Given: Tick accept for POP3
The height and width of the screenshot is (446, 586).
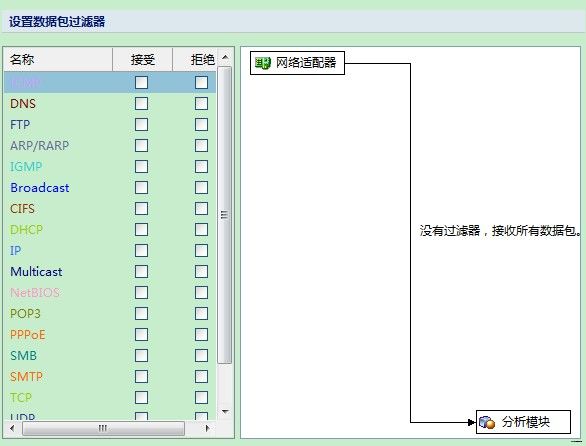Looking at the screenshot, I should [x=141, y=313].
